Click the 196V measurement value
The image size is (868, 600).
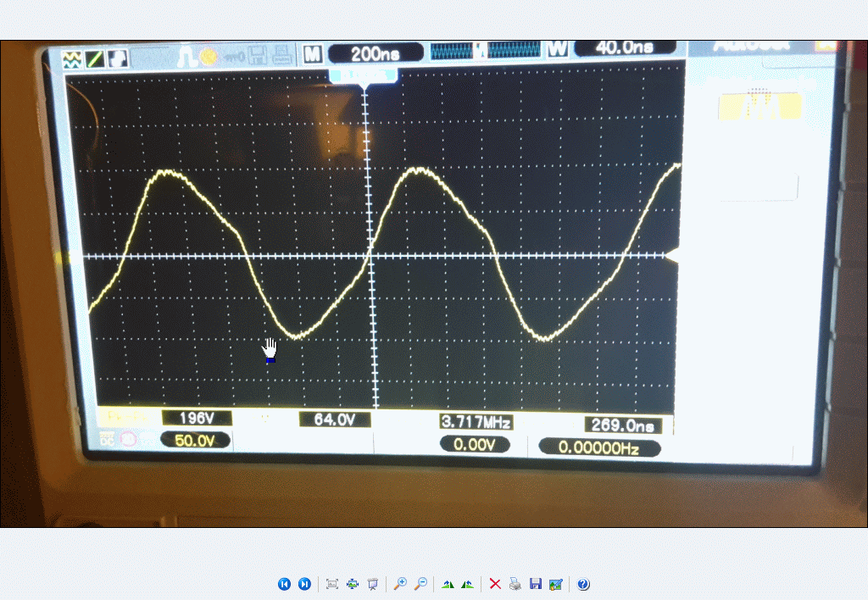coord(198,418)
